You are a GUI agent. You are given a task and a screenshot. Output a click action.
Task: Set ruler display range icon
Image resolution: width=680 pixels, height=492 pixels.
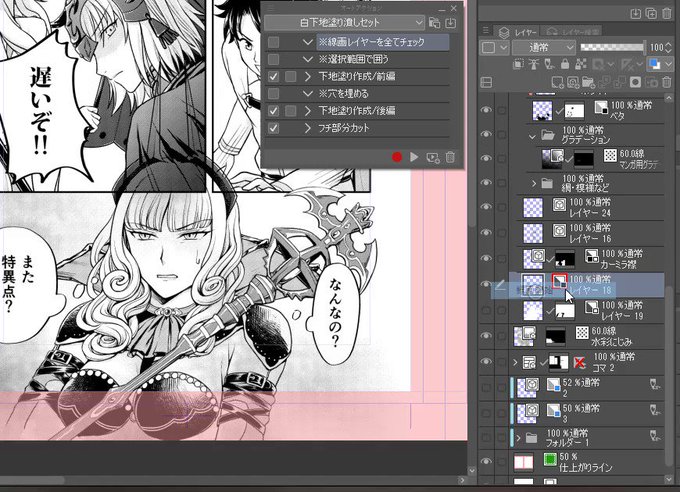pos(627,65)
